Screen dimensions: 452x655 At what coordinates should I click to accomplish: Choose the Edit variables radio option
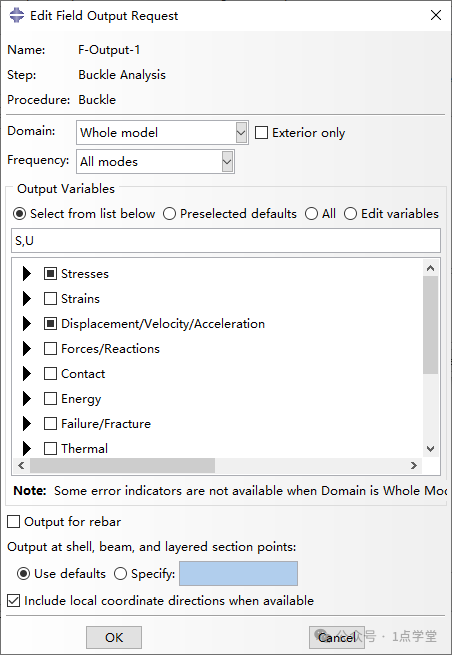(x=350, y=214)
